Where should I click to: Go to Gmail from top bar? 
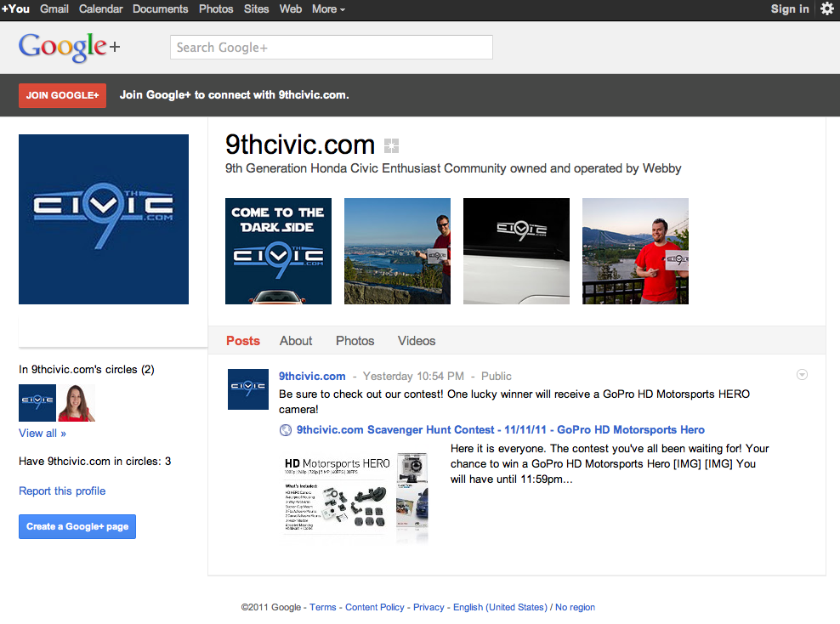pyautogui.click(x=54, y=9)
